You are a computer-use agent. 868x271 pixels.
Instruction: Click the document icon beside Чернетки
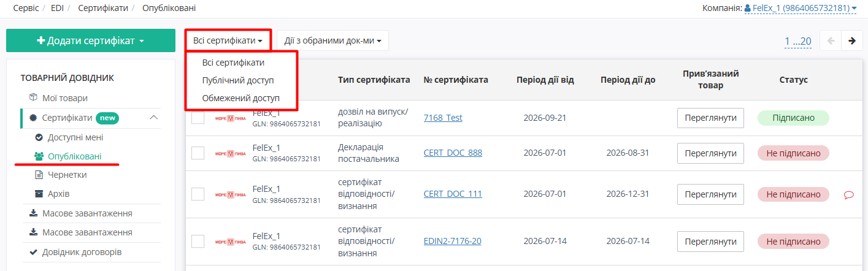pos(39,175)
